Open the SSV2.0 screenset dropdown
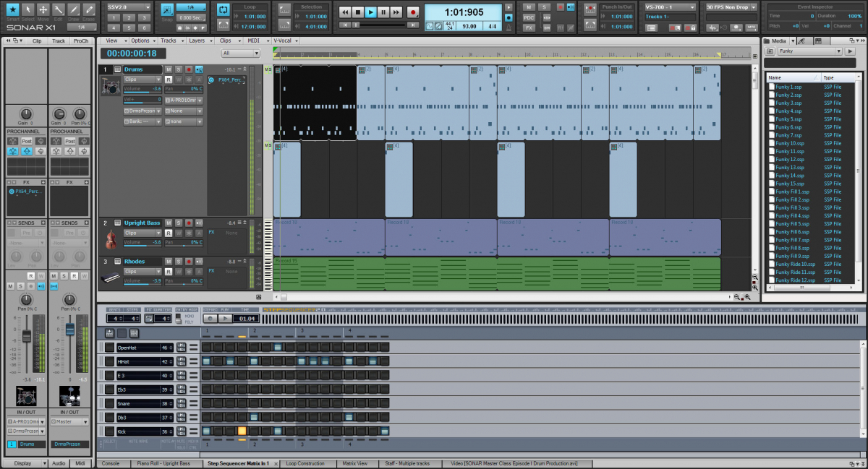The image size is (868, 469). pyautogui.click(x=129, y=7)
